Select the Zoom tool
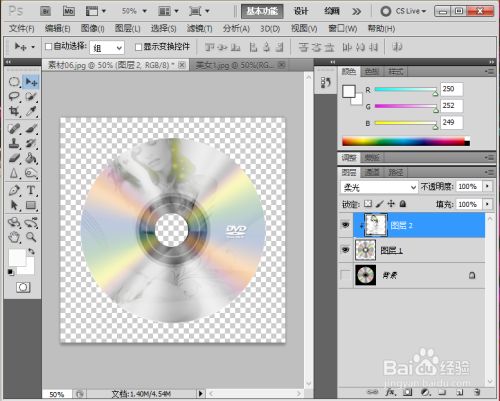The width and height of the screenshot is (500, 401). tap(31, 237)
